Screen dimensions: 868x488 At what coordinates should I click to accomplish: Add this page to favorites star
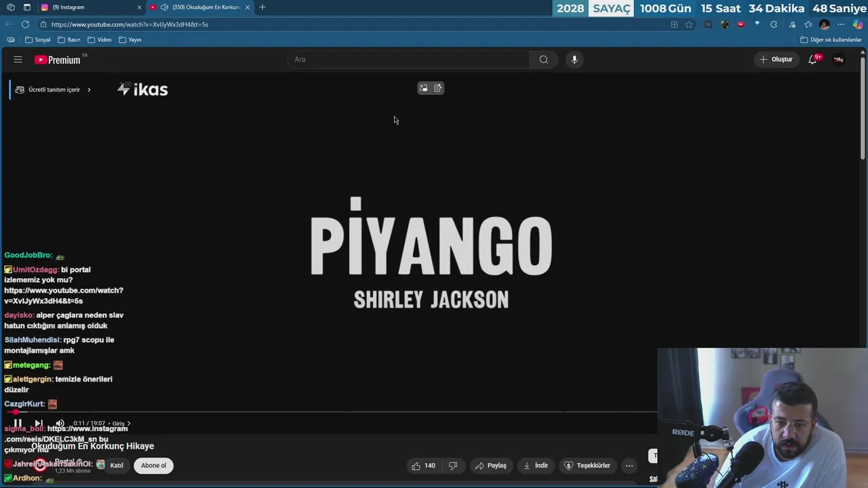tap(689, 24)
